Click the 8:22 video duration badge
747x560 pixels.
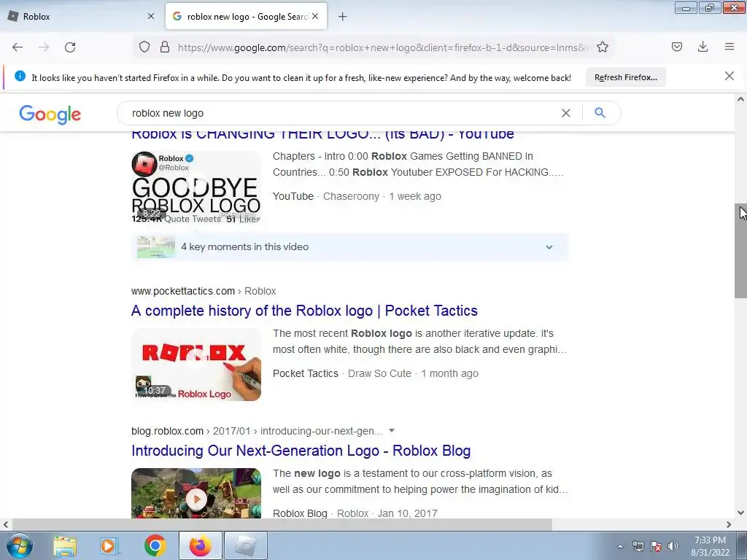152,214
